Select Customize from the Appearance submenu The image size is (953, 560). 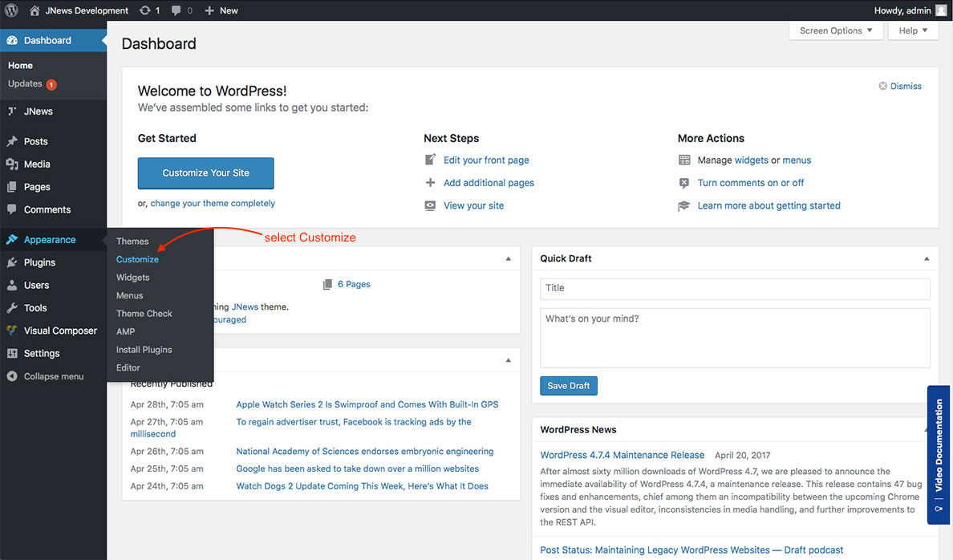point(137,259)
